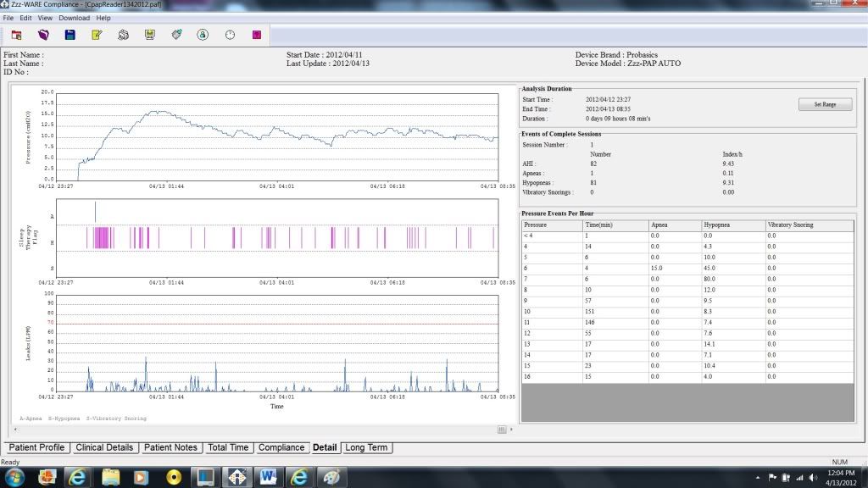Click the Time(min) column header

tap(615, 225)
